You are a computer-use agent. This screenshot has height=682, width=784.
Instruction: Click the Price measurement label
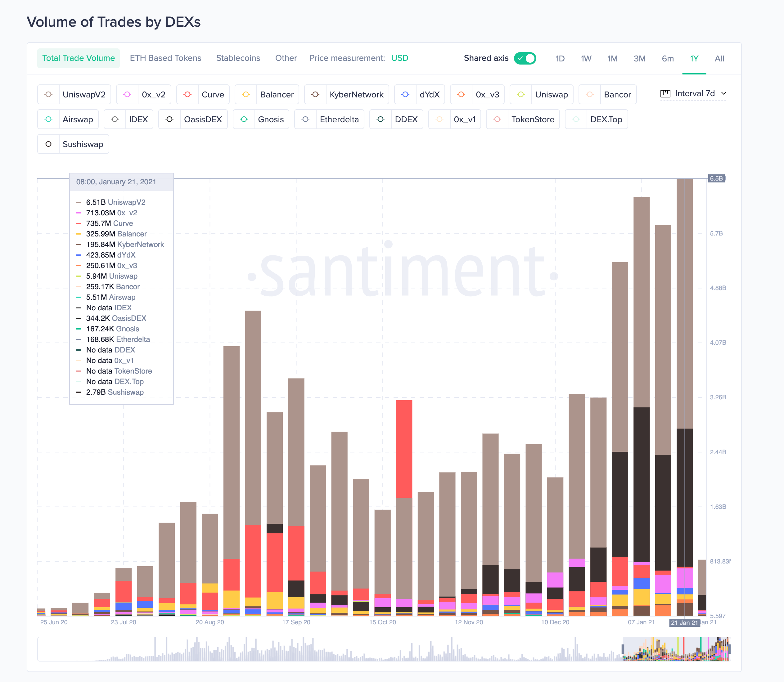tap(347, 58)
